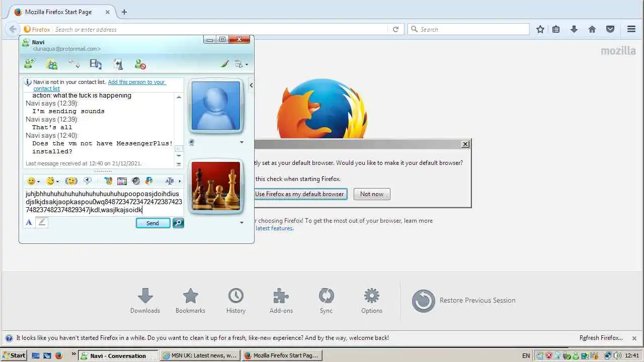Image resolution: width=644 pixels, height=362 pixels.
Task: Dismiss the Firefox refresh notification bar
Action: [634, 338]
